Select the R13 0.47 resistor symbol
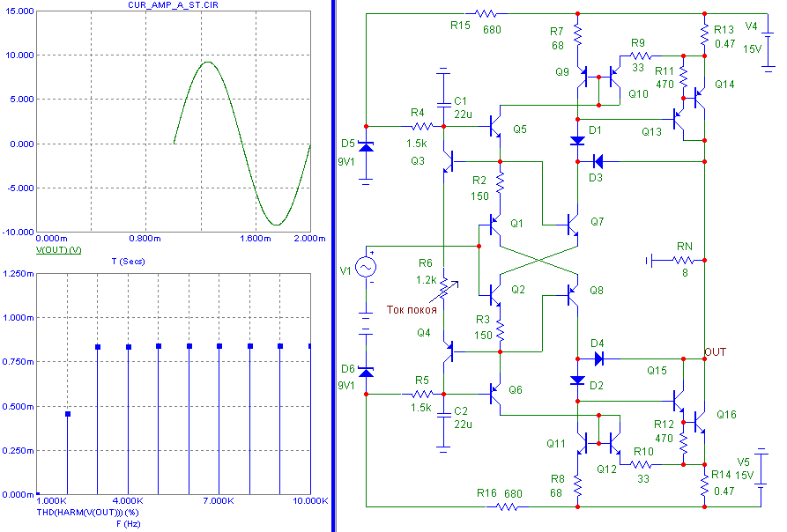Viewport: 787px width, 532px height. (x=704, y=34)
